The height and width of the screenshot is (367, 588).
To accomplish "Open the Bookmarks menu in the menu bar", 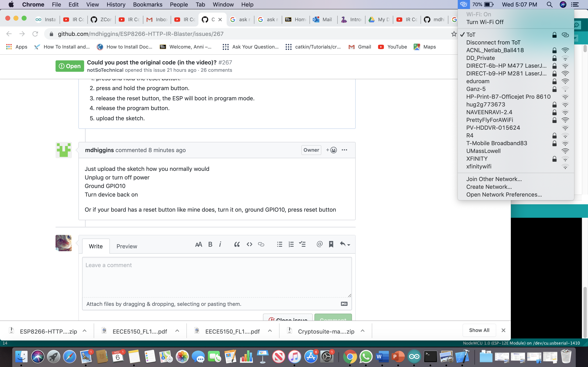I will [147, 4].
